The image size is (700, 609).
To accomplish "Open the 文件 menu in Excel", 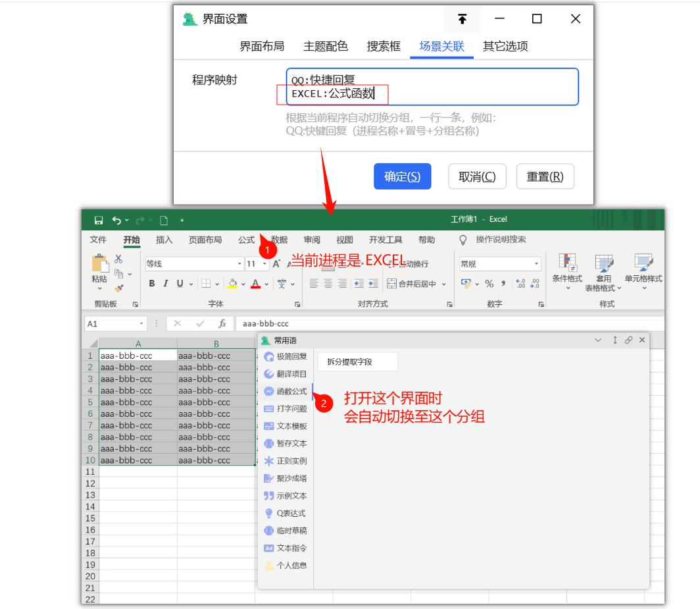I will (x=98, y=240).
